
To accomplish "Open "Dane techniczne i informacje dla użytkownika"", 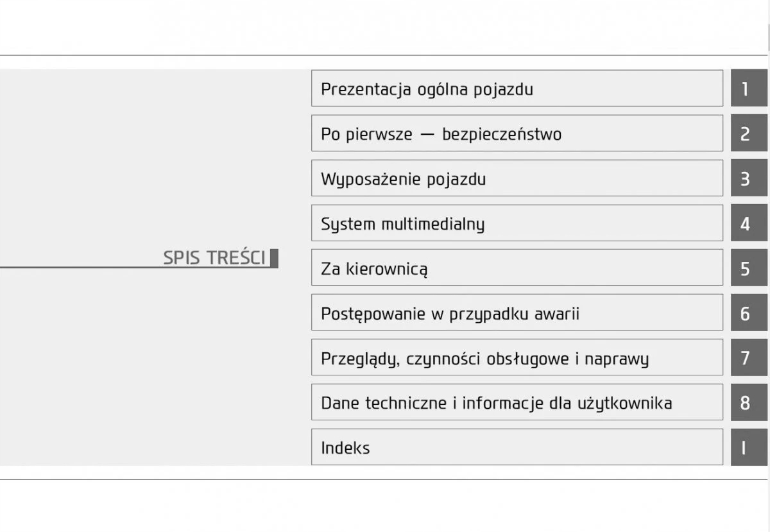I will coord(517,402).
